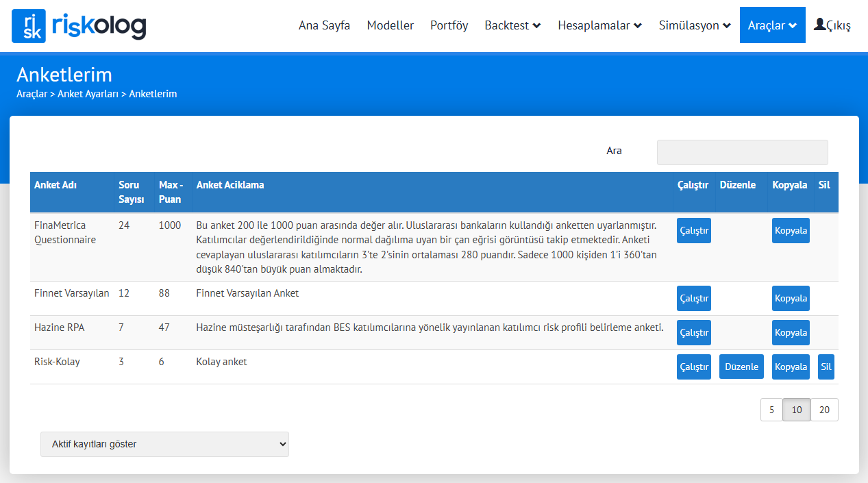The width and height of the screenshot is (868, 483).
Task: Click 'Kolay anket' description text
Action: point(221,362)
